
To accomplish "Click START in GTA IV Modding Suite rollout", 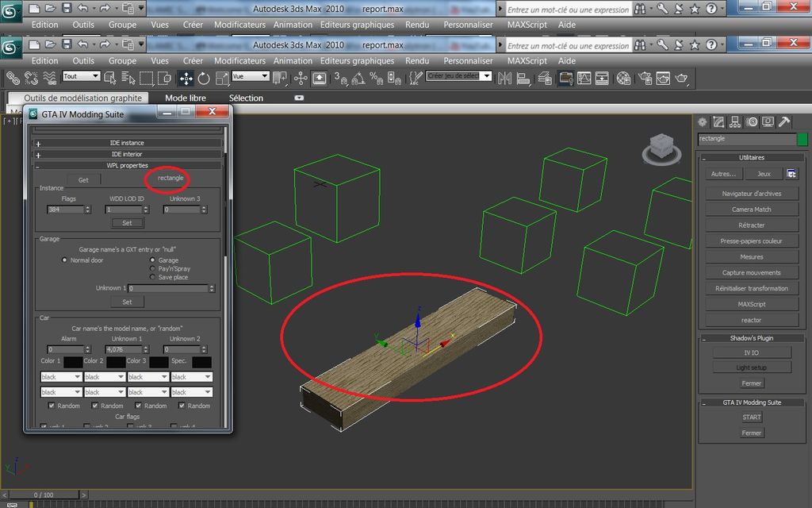I will 752,418.
